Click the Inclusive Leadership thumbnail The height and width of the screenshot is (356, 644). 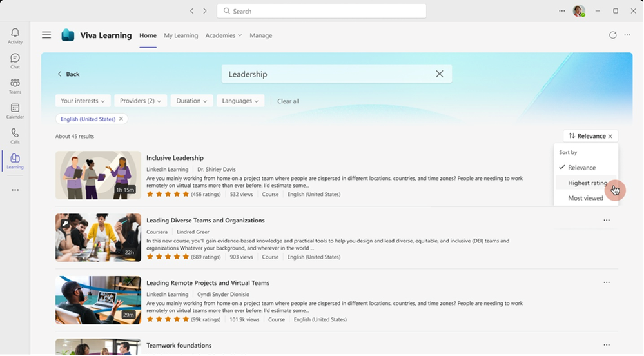(98, 175)
